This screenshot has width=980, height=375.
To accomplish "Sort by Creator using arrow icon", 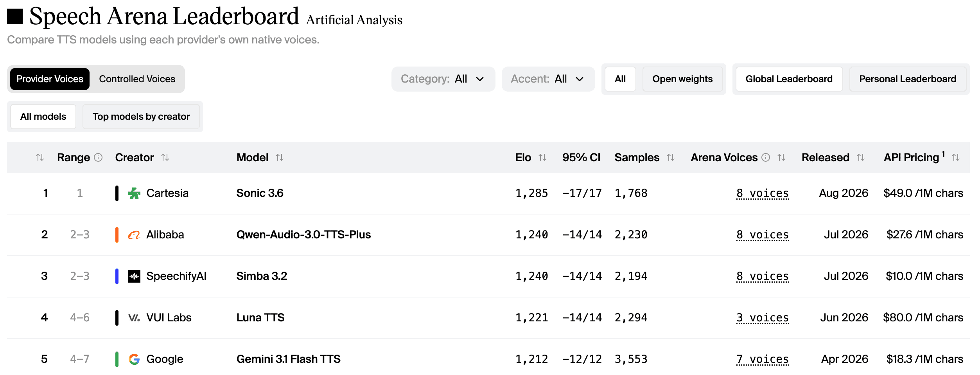I will [x=165, y=157].
